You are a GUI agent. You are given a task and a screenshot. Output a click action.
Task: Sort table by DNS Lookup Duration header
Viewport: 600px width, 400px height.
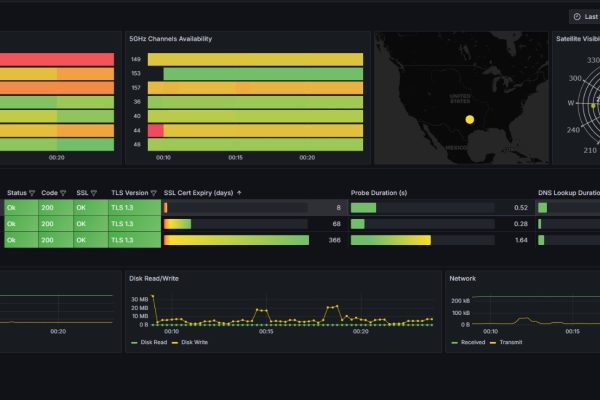pos(568,193)
